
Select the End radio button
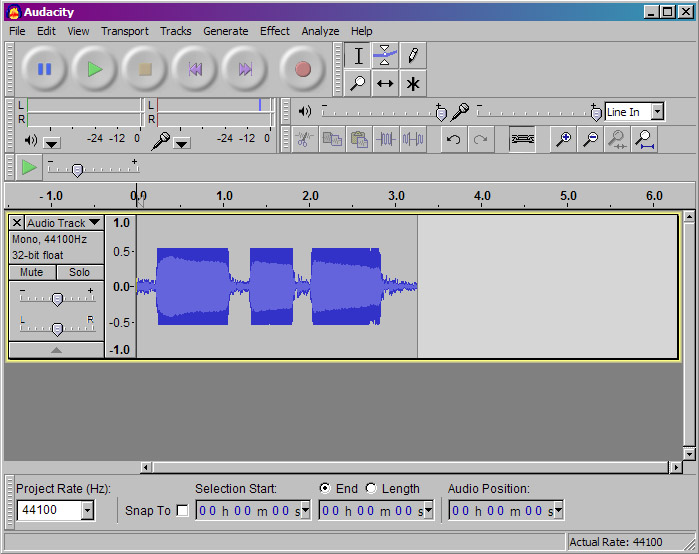[325, 489]
